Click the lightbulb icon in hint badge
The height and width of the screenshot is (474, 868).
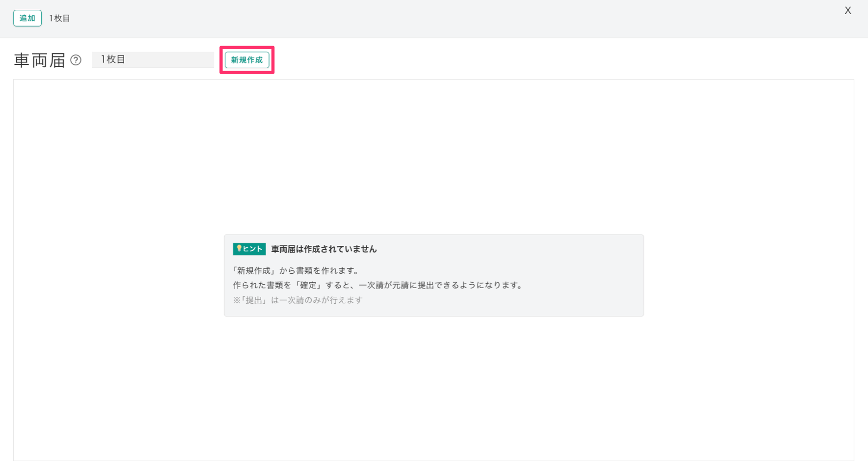coord(239,249)
